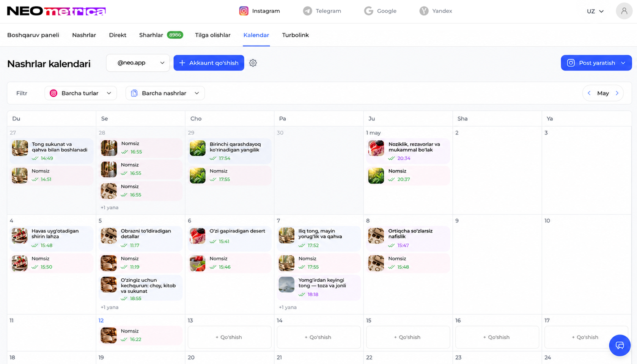Switch to Boshqaruv paneli tab
The height and width of the screenshot is (364, 637).
coord(33,35)
